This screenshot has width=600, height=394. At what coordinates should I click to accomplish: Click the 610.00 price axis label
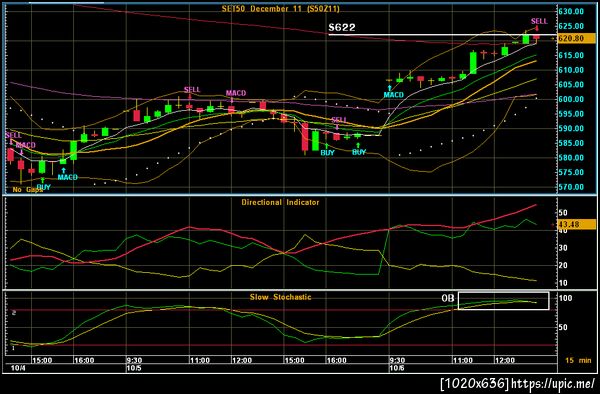(x=571, y=70)
